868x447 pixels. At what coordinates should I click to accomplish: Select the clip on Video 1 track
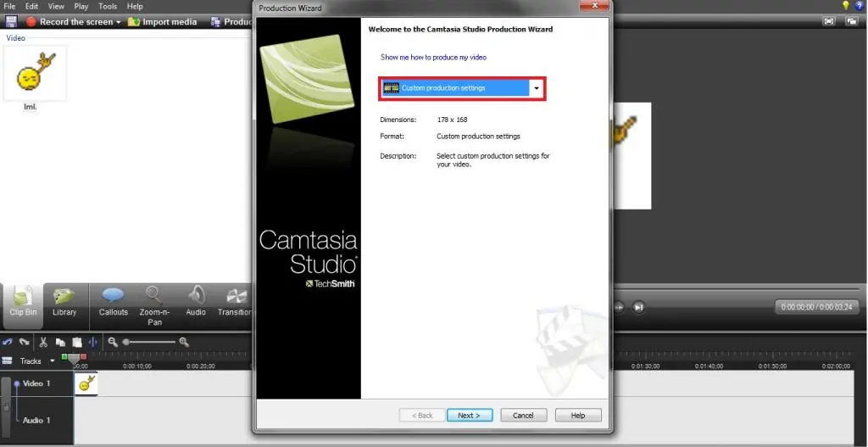(x=86, y=383)
